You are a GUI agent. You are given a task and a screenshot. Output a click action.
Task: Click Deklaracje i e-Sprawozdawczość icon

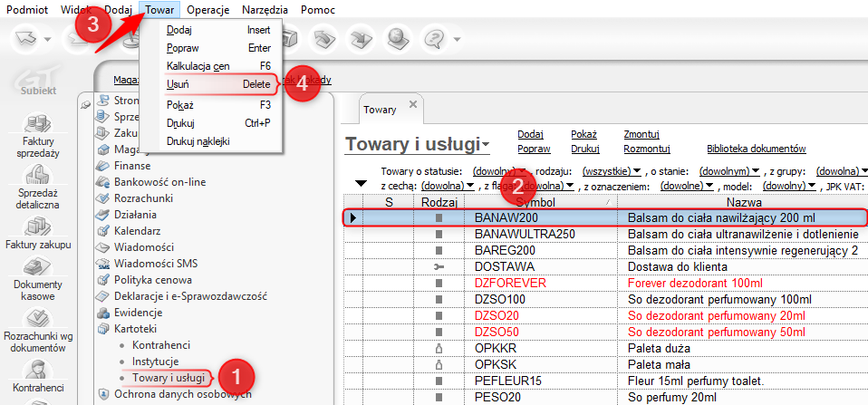[x=103, y=296]
